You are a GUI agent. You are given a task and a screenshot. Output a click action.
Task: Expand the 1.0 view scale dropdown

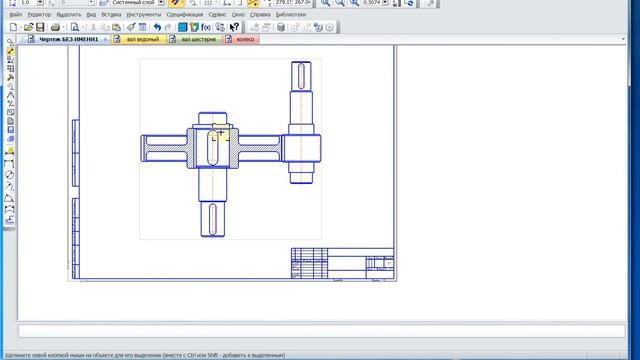point(40,3)
